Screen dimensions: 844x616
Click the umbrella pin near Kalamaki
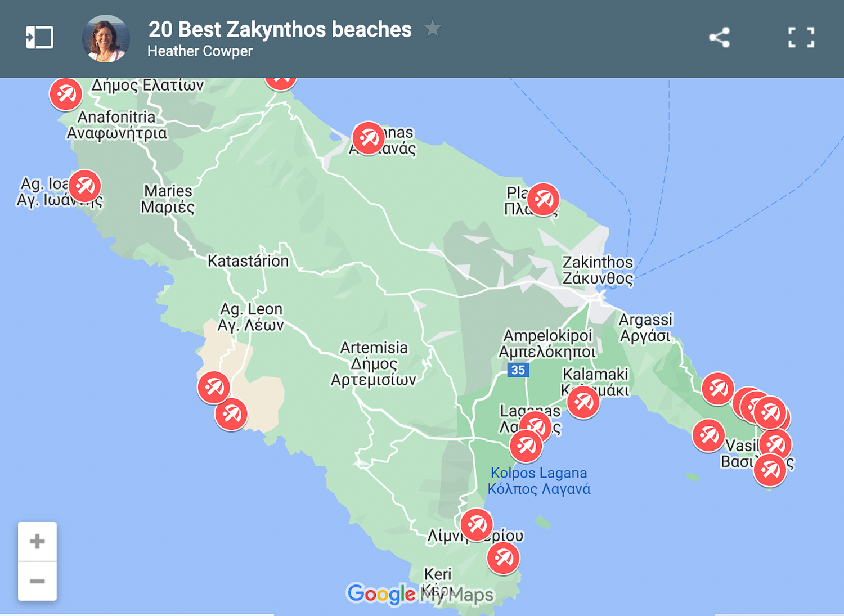[583, 404]
